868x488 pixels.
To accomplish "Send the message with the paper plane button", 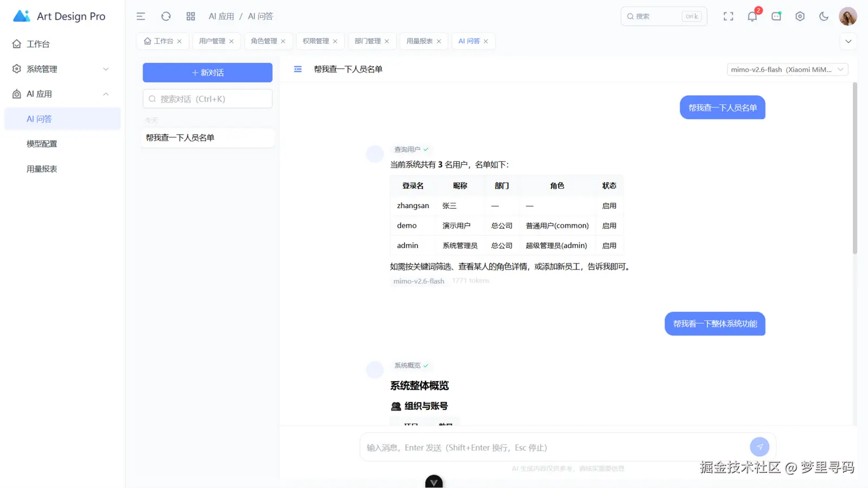I will (759, 447).
